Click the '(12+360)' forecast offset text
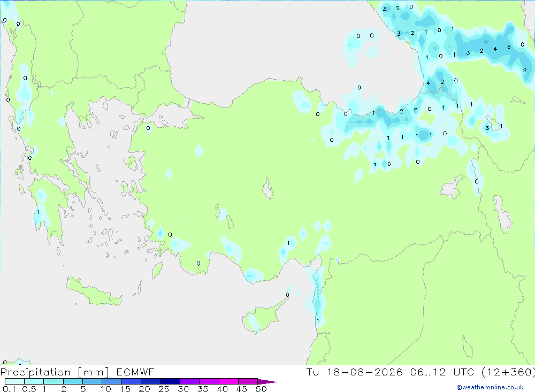 (x=508, y=372)
